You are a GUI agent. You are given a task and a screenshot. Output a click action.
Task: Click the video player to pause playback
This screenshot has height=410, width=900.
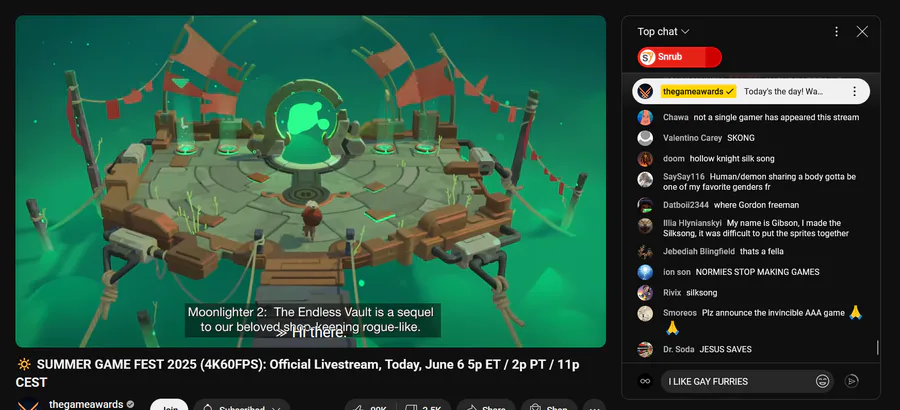pyautogui.click(x=311, y=181)
